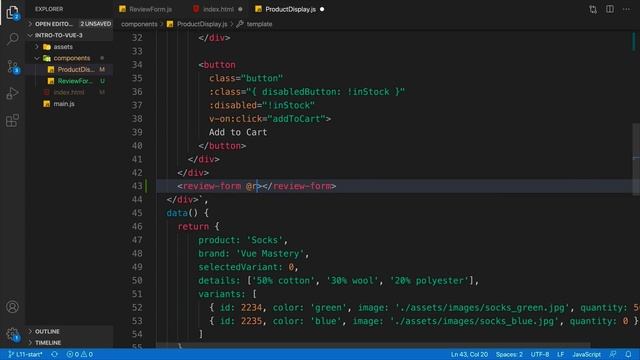Close the unsaved ProductDisplay.js tab dot
This screenshot has height=360, width=640.
(x=322, y=9)
